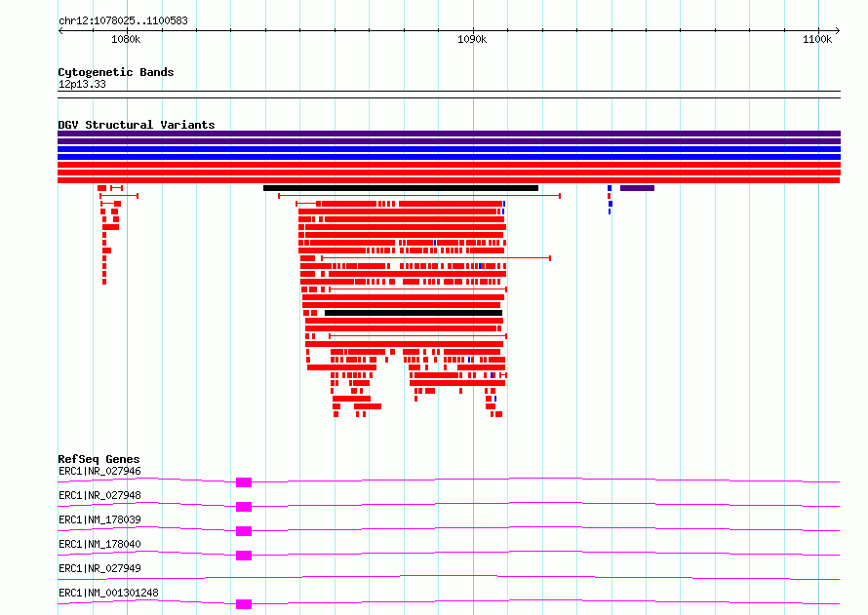Image resolution: width=868 pixels, height=615 pixels.
Task: Select the Cytogenetic Bands track title
Action: tap(116, 72)
